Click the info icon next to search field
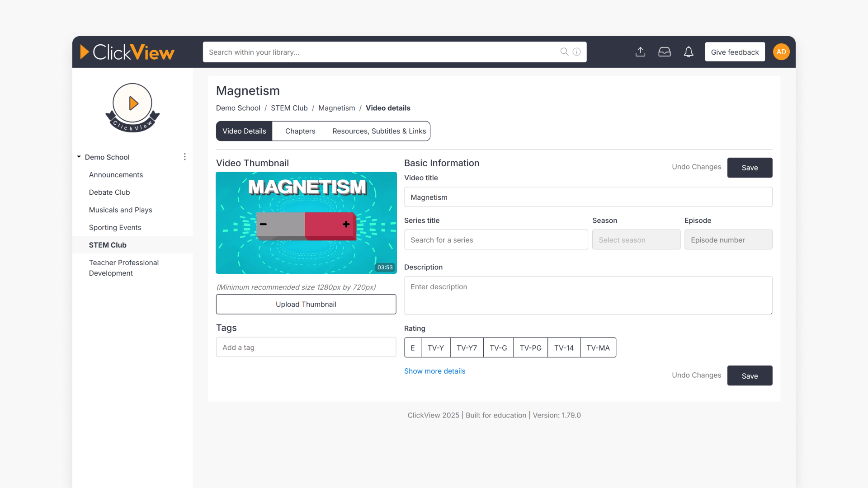Image resolution: width=868 pixels, height=488 pixels. (x=576, y=52)
